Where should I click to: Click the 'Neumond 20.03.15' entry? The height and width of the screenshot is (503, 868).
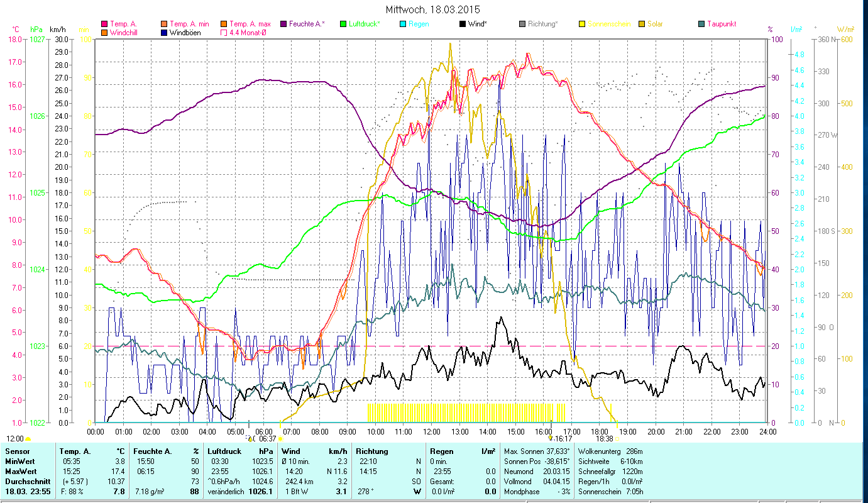(x=537, y=472)
